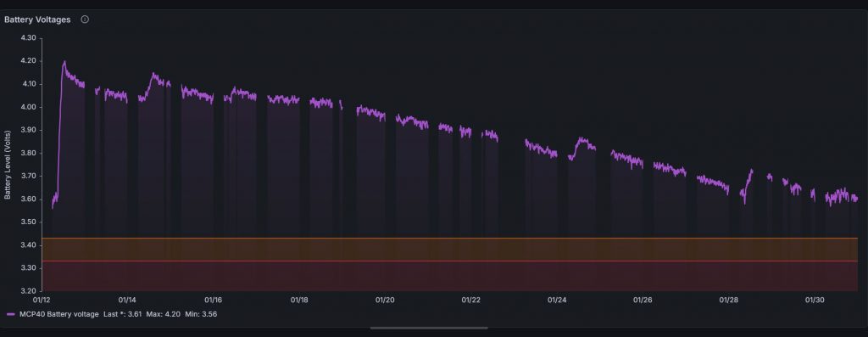
Task: Click the 3.50 y-axis tick label
Action: coord(28,222)
